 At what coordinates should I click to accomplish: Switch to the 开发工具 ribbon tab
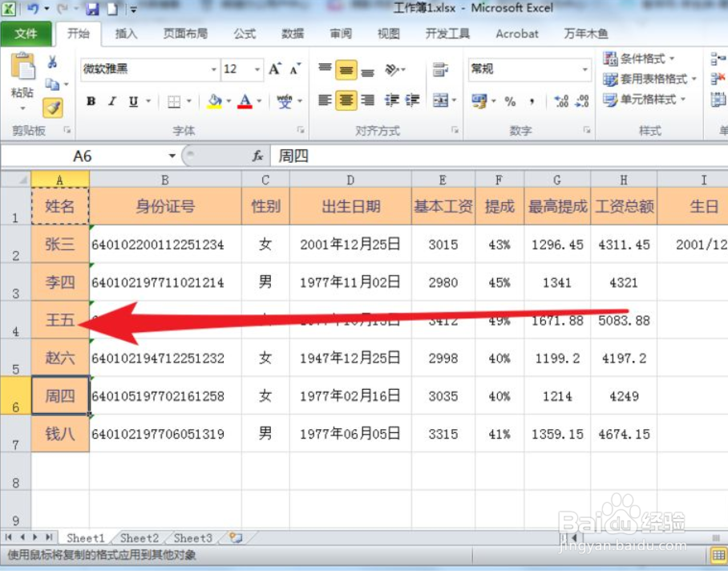coord(447,34)
